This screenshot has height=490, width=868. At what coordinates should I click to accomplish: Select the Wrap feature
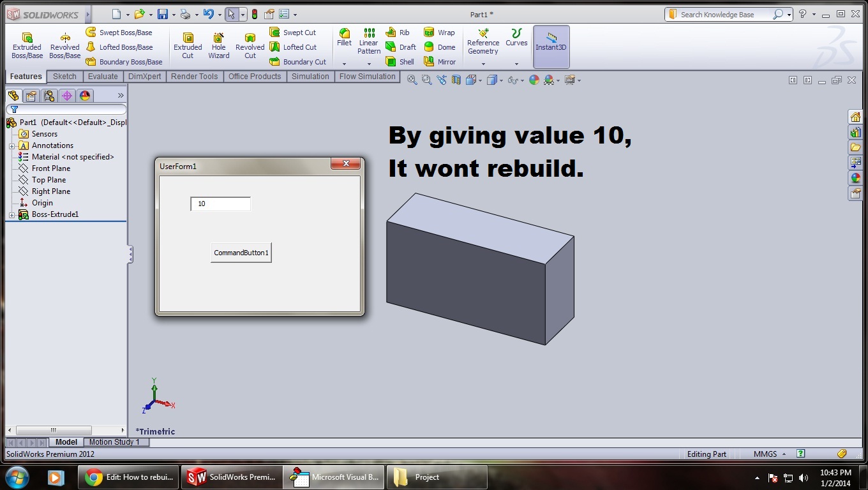click(439, 33)
